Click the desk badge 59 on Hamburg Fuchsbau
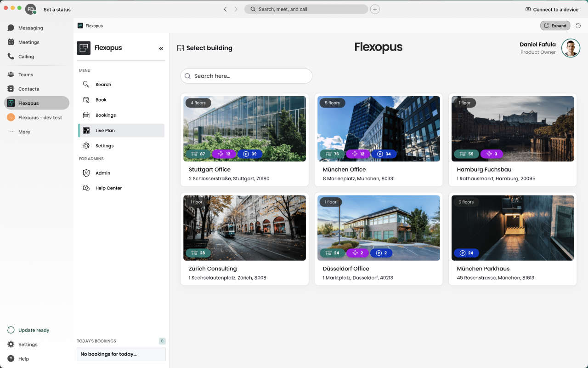 (466, 154)
